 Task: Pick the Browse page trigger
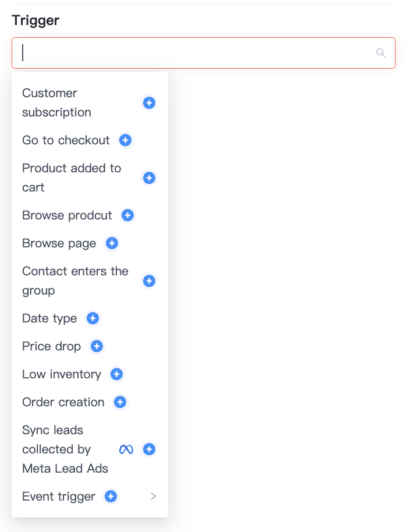[90, 243]
